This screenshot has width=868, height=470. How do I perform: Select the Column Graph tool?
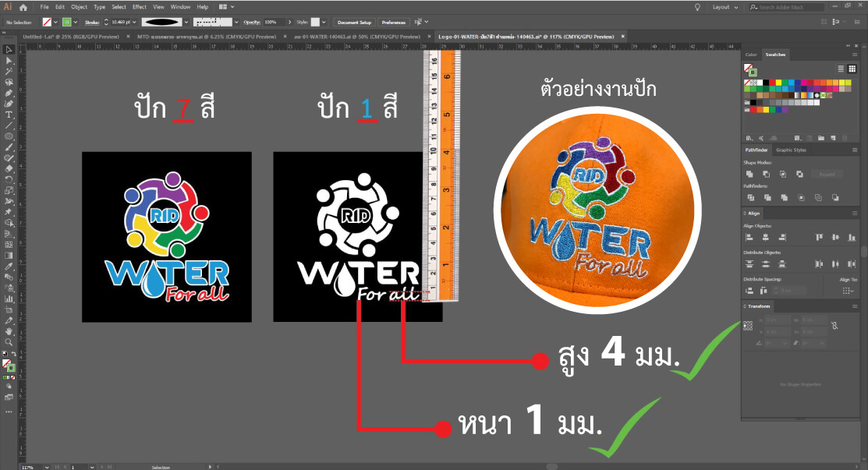(x=9, y=299)
